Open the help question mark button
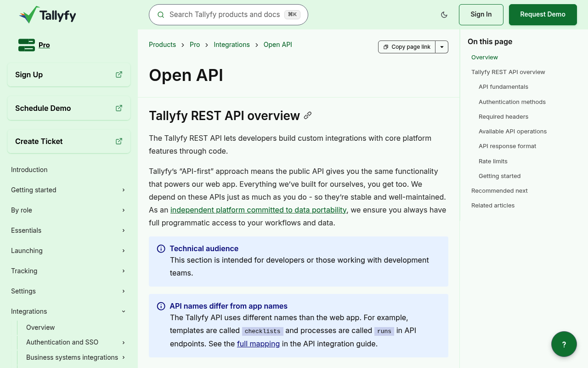The width and height of the screenshot is (588, 368). [x=564, y=344]
